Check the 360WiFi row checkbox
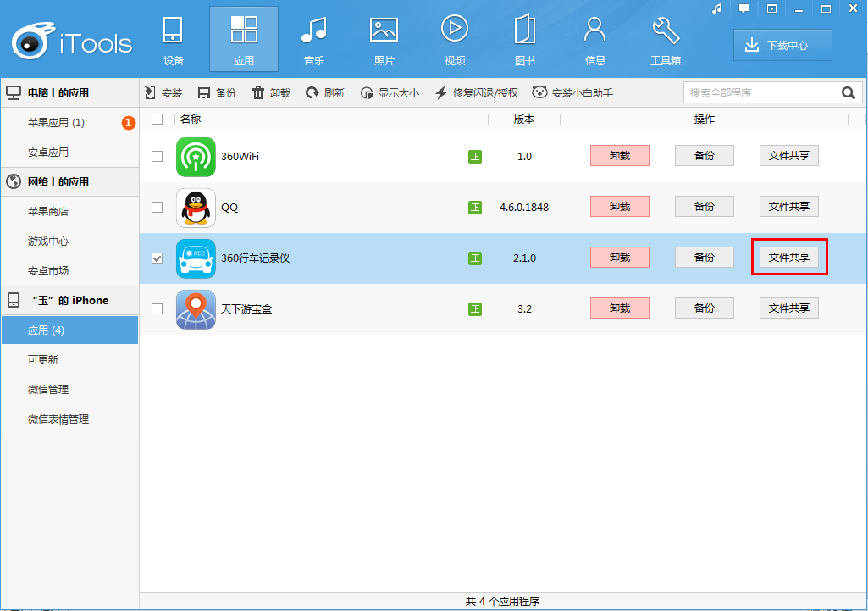Viewport: 868px width, 611px height. [x=157, y=157]
